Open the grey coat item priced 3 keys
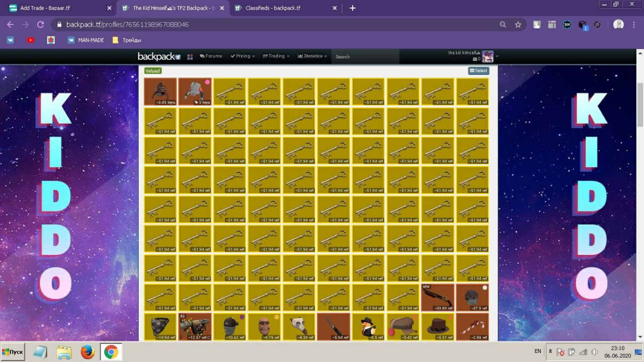This screenshot has width=644, height=362. [x=195, y=92]
